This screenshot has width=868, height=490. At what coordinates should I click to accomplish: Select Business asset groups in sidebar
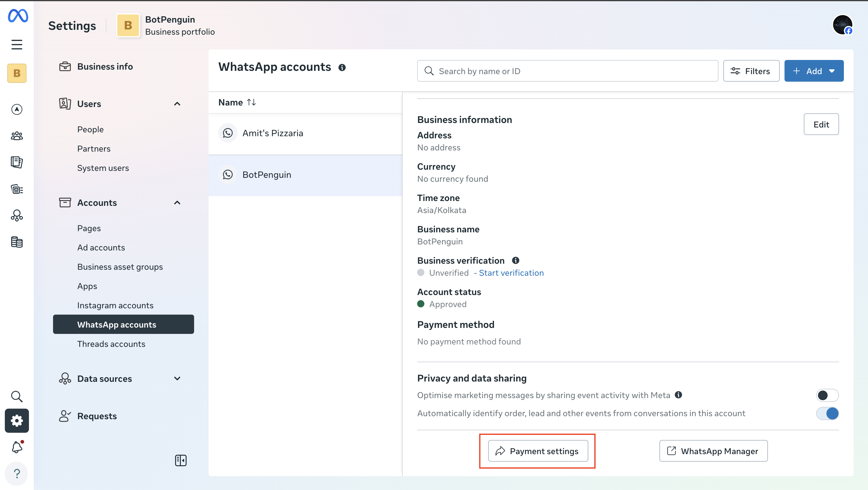120,267
